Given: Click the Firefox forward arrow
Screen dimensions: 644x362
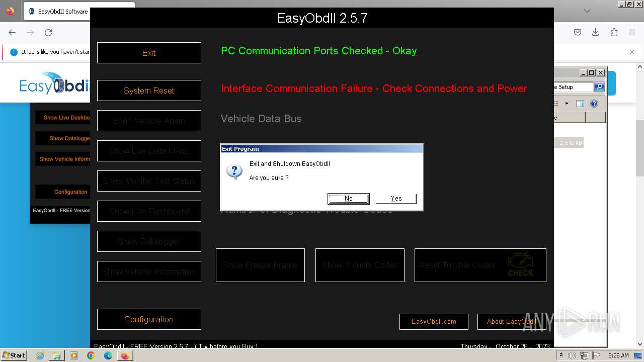Looking at the screenshot, I should (x=30, y=32).
